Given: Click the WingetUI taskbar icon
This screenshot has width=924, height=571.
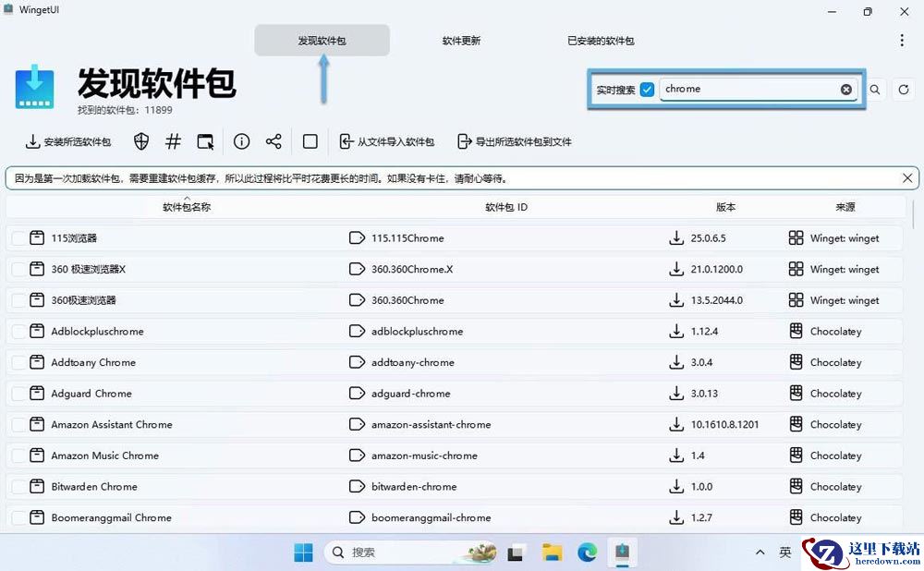Looking at the screenshot, I should pyautogui.click(x=622, y=553).
